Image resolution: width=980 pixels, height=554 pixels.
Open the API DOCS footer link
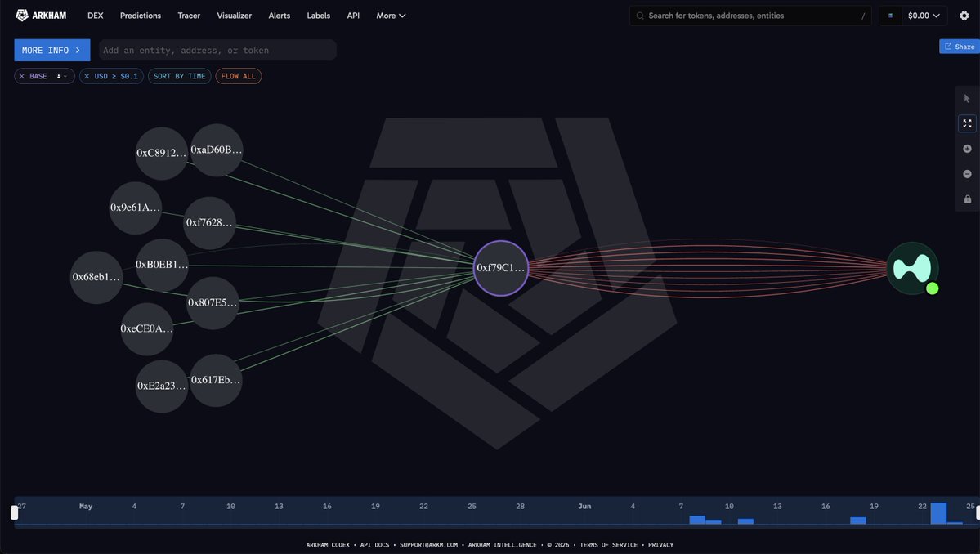click(374, 545)
